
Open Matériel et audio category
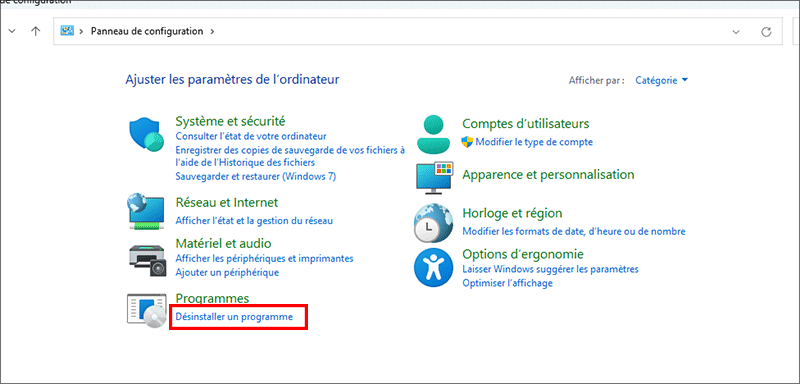click(x=223, y=243)
